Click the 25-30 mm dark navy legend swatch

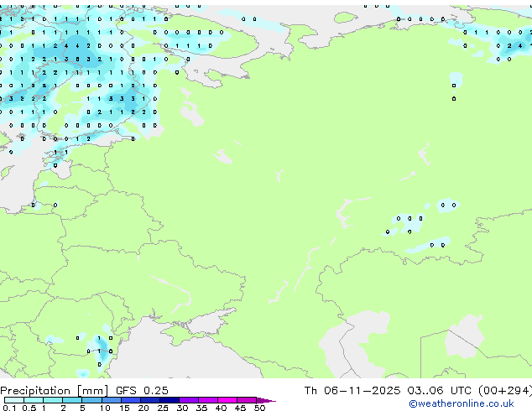(x=170, y=400)
